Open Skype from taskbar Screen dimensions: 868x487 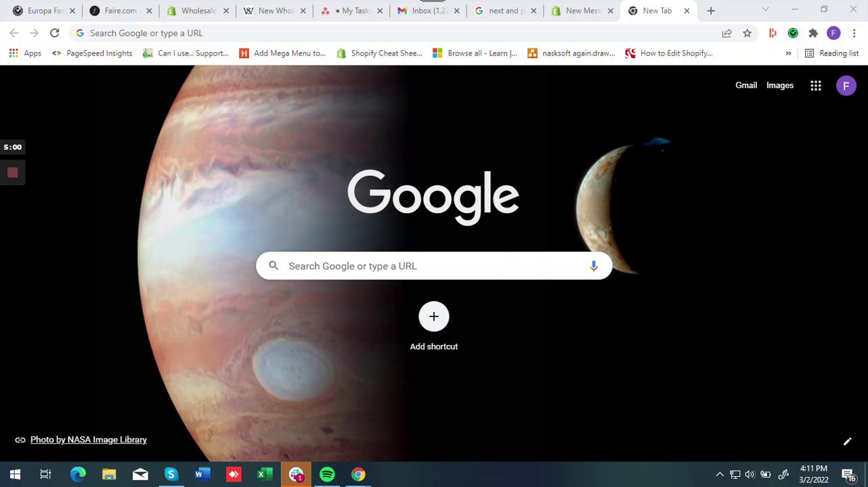171,475
